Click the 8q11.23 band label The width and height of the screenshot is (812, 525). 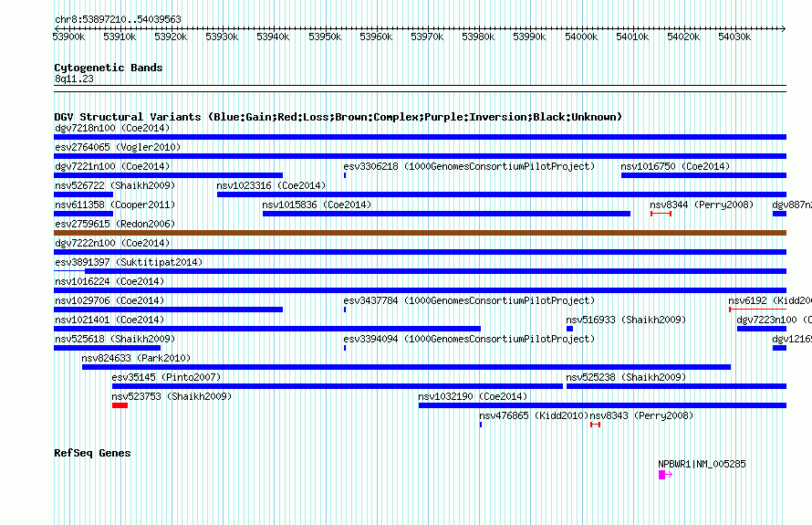coord(74,79)
